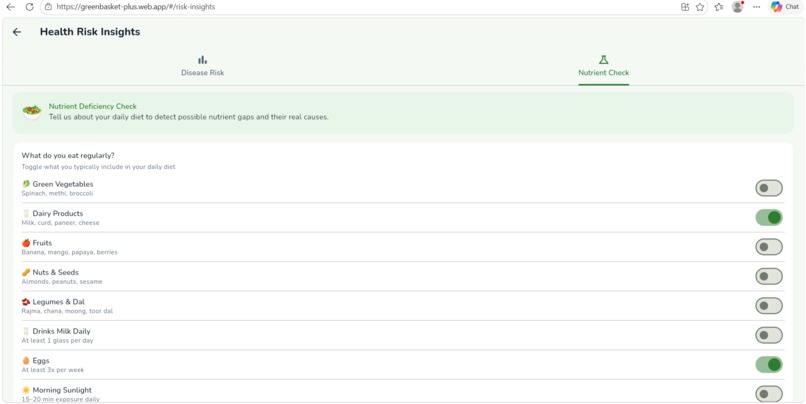This screenshot has width=806, height=404.
Task: View site info lock icon in address bar
Action: click(x=48, y=7)
